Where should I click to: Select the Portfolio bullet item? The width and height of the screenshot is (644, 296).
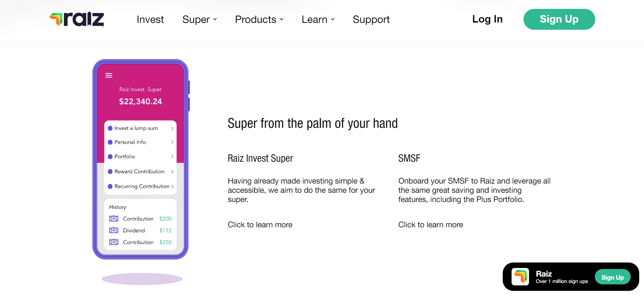pyautogui.click(x=110, y=157)
